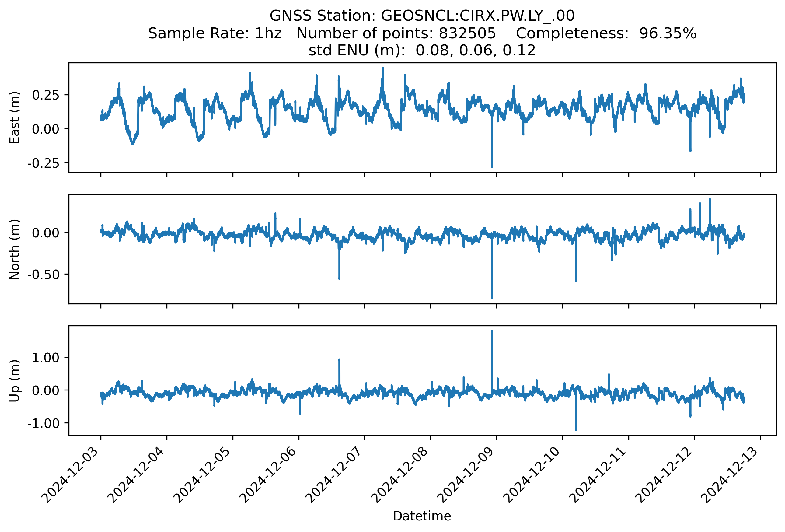Click the Datetime x-axis label
This screenshot has width=785, height=532.
422,516
